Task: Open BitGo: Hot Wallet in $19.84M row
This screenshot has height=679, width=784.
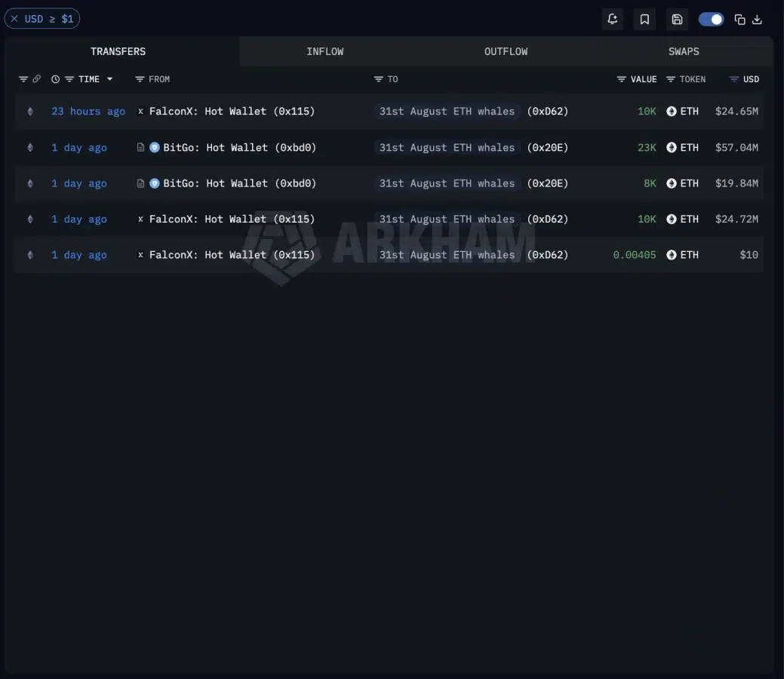Action: 240,183
